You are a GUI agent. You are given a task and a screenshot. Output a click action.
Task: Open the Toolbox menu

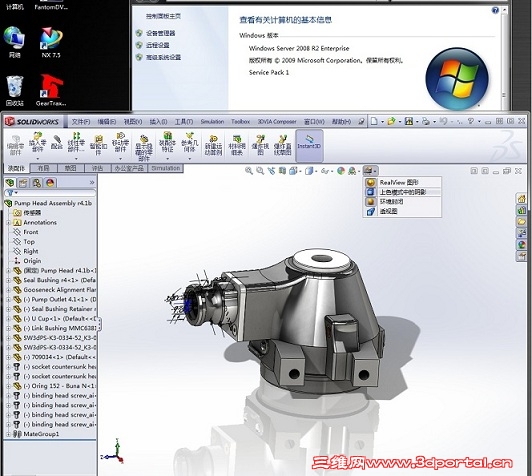[x=241, y=121]
